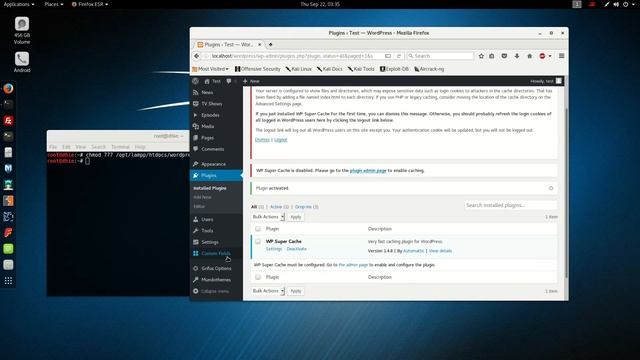Tick the select-all checkbox in table header
Screen dimensions: 640x360
tap(258, 229)
